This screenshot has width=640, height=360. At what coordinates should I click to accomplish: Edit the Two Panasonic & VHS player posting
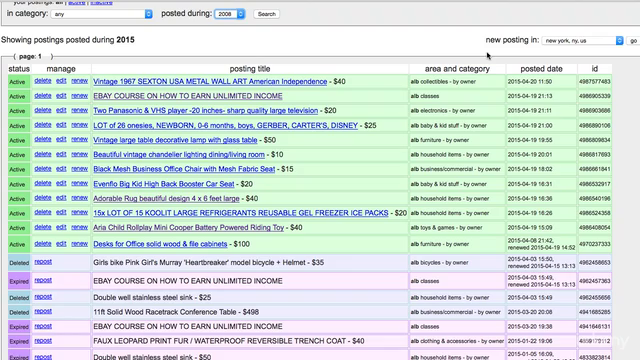(61, 110)
